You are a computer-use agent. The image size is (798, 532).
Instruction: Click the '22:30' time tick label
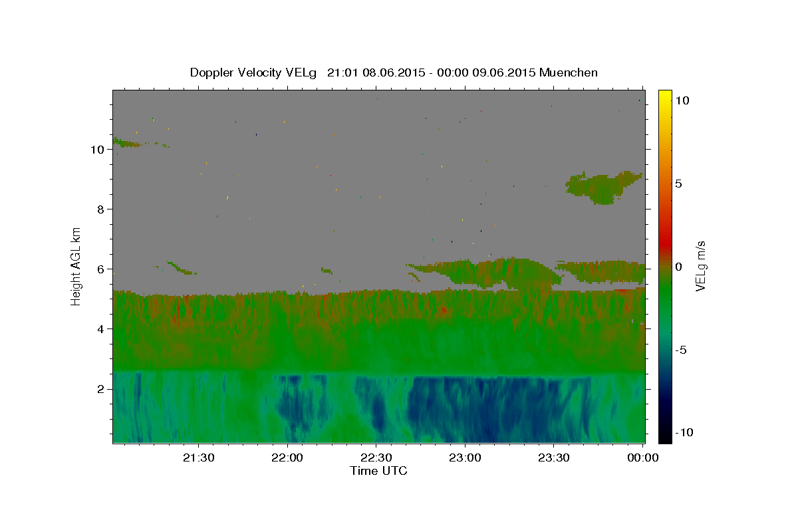[376, 458]
